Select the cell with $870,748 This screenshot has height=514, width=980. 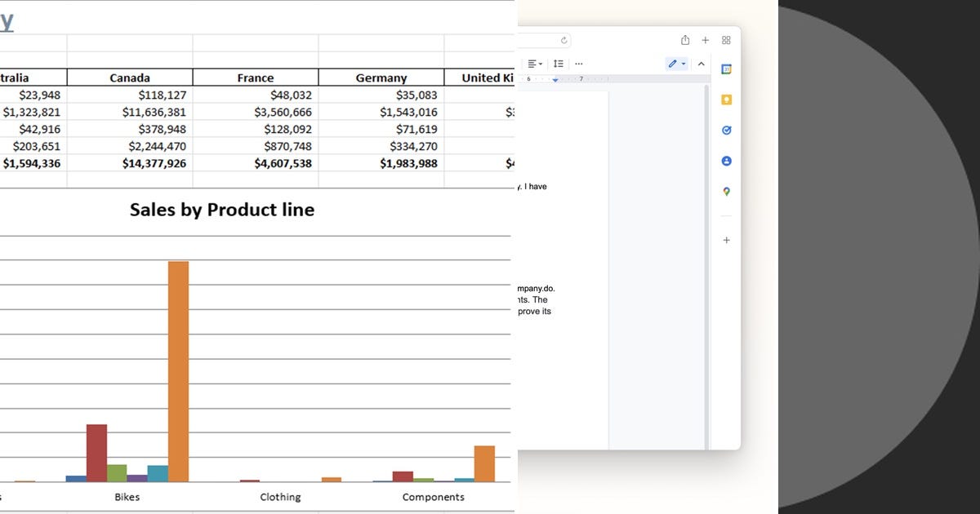pos(256,146)
